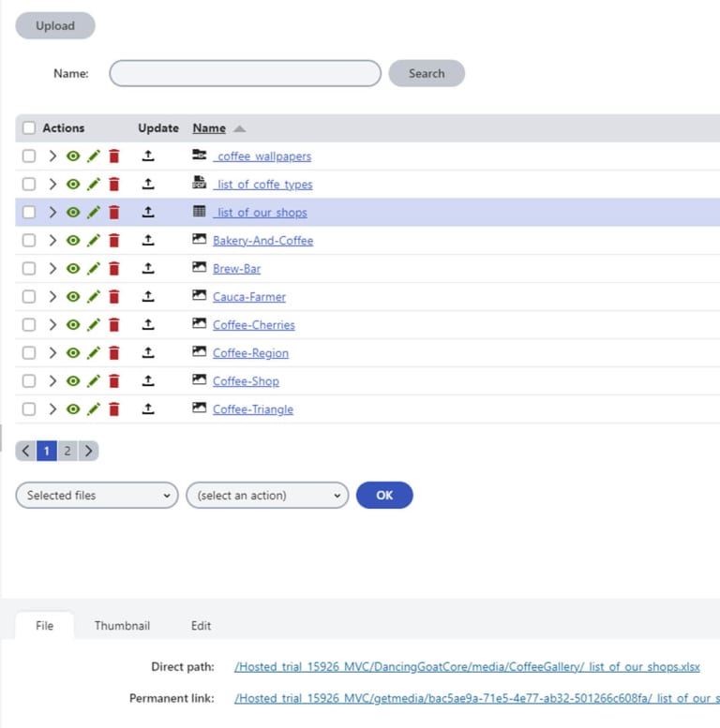Viewport: 720px width, 728px height.
Task: Expand more actions chevron for _coffee_wallpapers
Action: click(52, 156)
